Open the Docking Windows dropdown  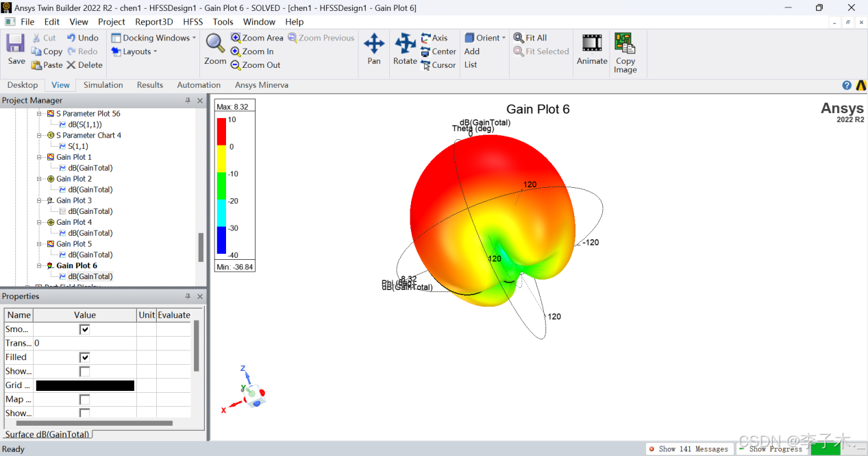(153, 38)
